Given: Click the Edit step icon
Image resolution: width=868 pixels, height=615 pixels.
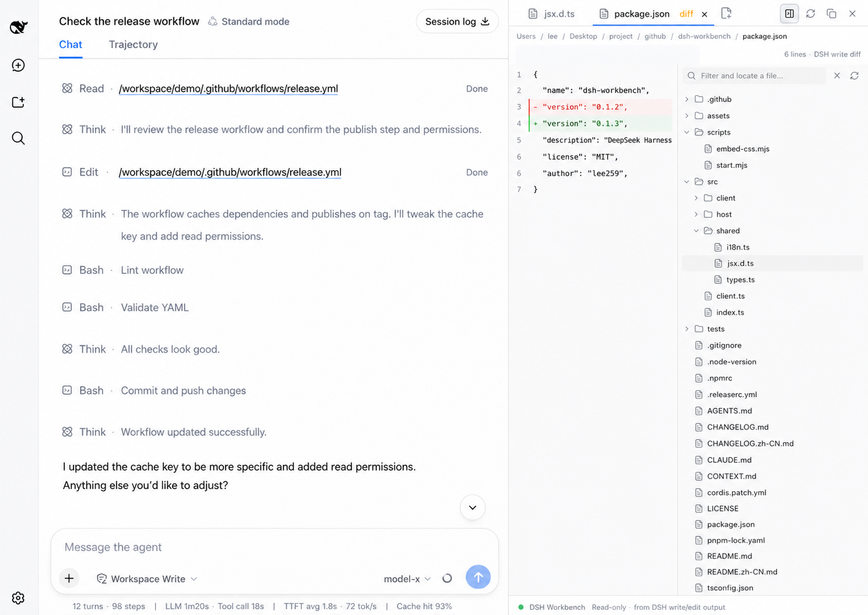Looking at the screenshot, I should pyautogui.click(x=68, y=172).
